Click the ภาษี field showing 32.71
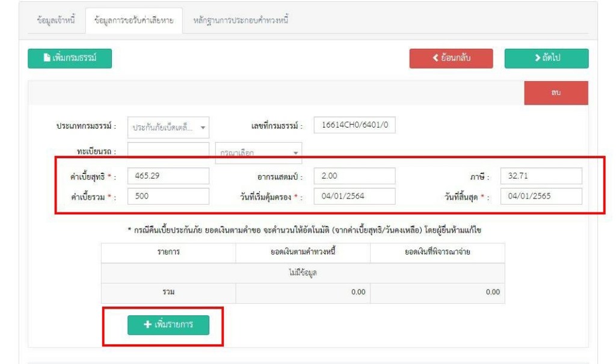This screenshot has height=364, width=616. tap(541, 176)
